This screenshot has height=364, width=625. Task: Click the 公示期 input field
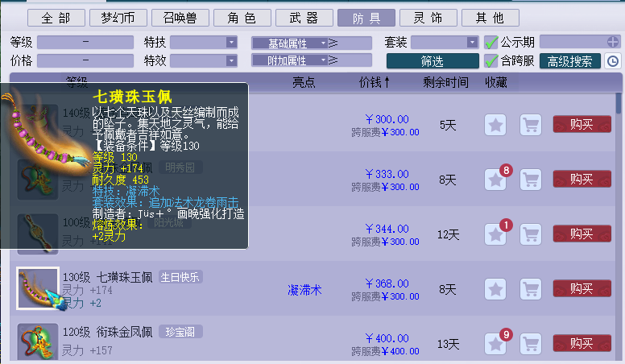(x=573, y=42)
